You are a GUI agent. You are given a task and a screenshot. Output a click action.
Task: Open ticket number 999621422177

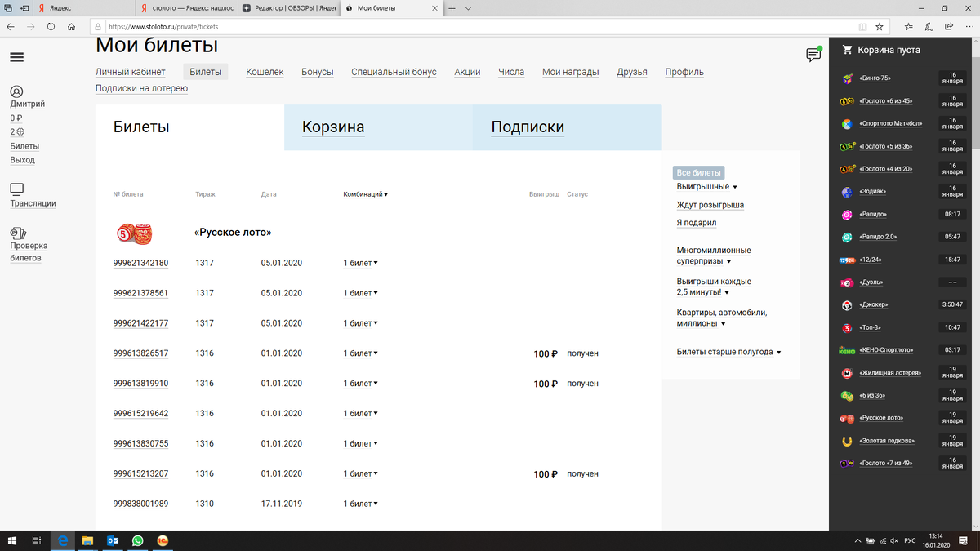[x=140, y=323]
